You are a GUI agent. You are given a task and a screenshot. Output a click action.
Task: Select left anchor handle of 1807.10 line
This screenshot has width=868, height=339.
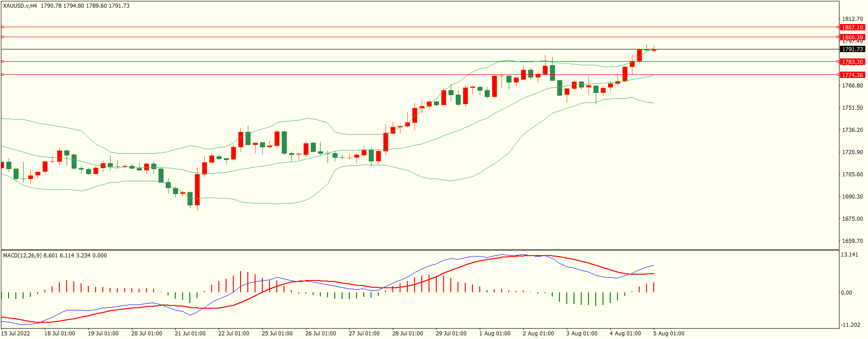click(2, 27)
